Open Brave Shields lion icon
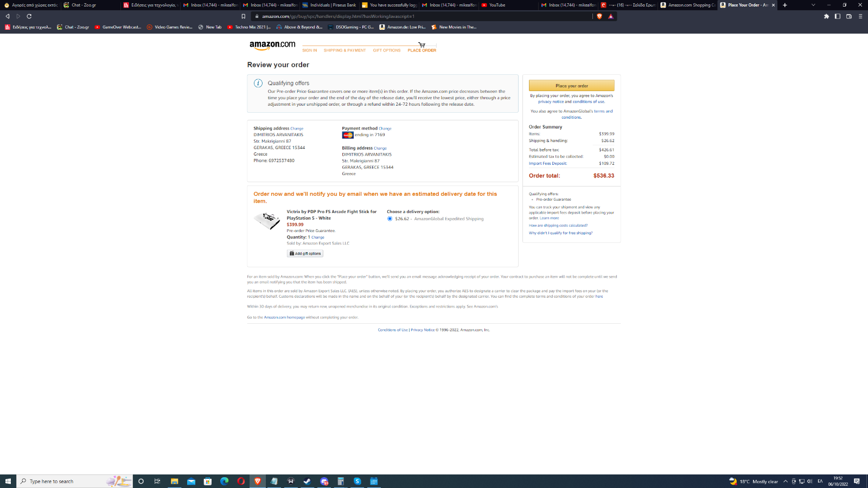Image resolution: width=868 pixels, height=488 pixels. (599, 16)
